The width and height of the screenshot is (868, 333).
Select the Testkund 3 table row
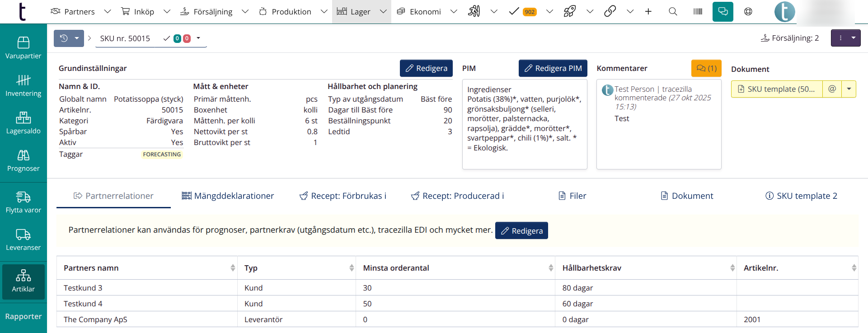pyautogui.click(x=83, y=288)
